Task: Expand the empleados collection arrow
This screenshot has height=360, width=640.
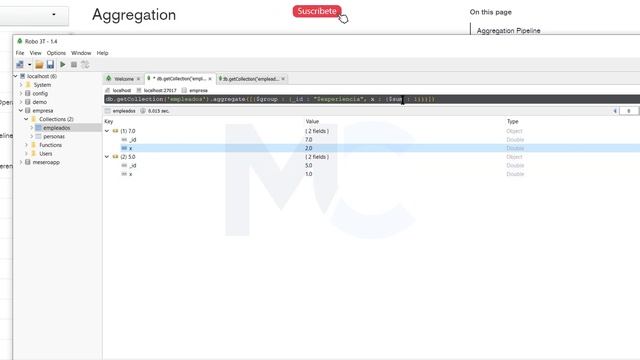Action: 32,128
